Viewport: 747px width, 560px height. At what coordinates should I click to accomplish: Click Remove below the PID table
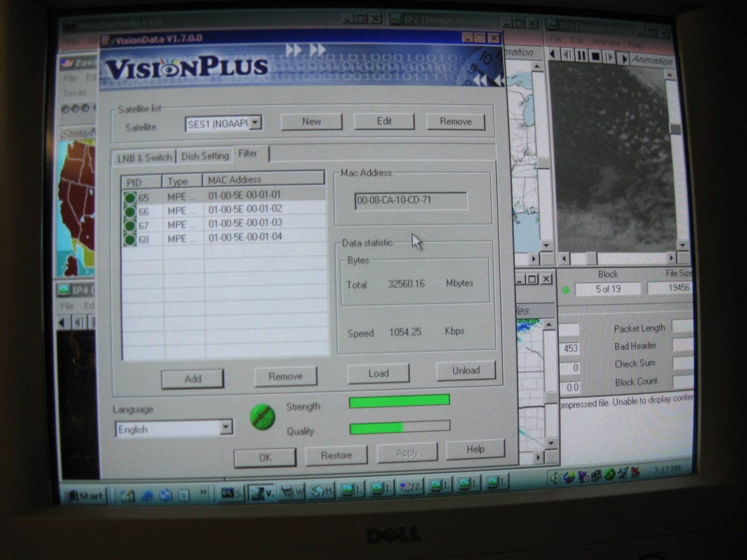pos(286,377)
